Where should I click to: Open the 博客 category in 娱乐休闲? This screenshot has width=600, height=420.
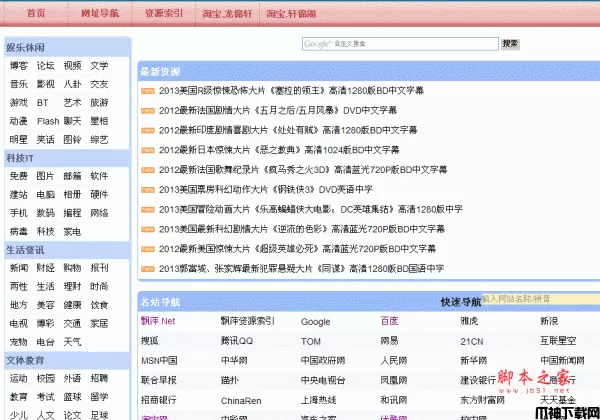[x=19, y=66]
